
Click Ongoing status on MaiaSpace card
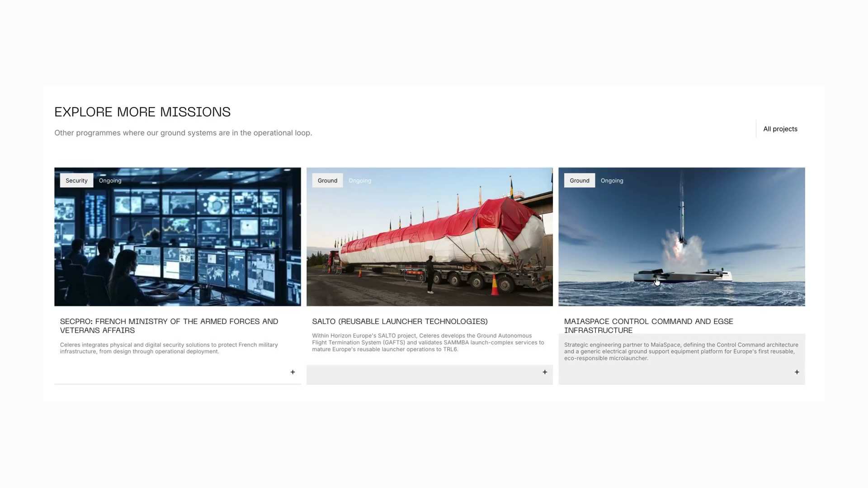pos(612,180)
